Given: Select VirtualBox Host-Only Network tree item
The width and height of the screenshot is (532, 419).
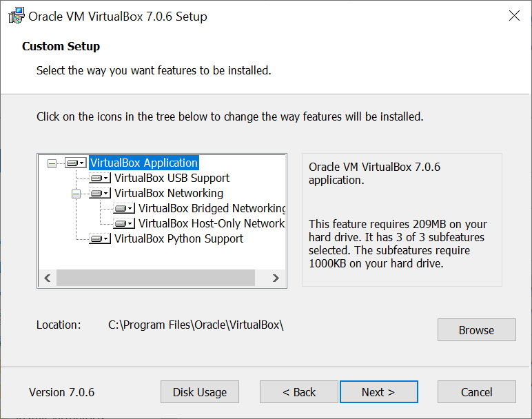Looking at the screenshot, I should point(212,223).
